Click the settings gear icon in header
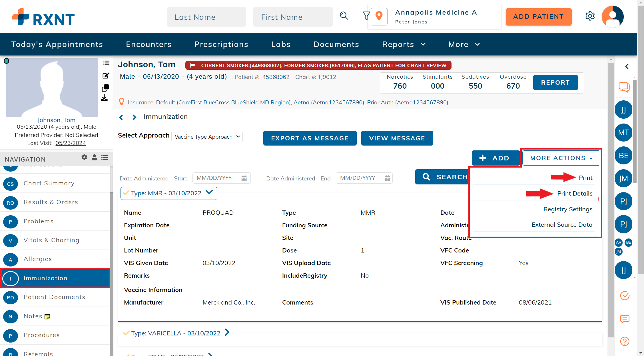 tap(590, 16)
